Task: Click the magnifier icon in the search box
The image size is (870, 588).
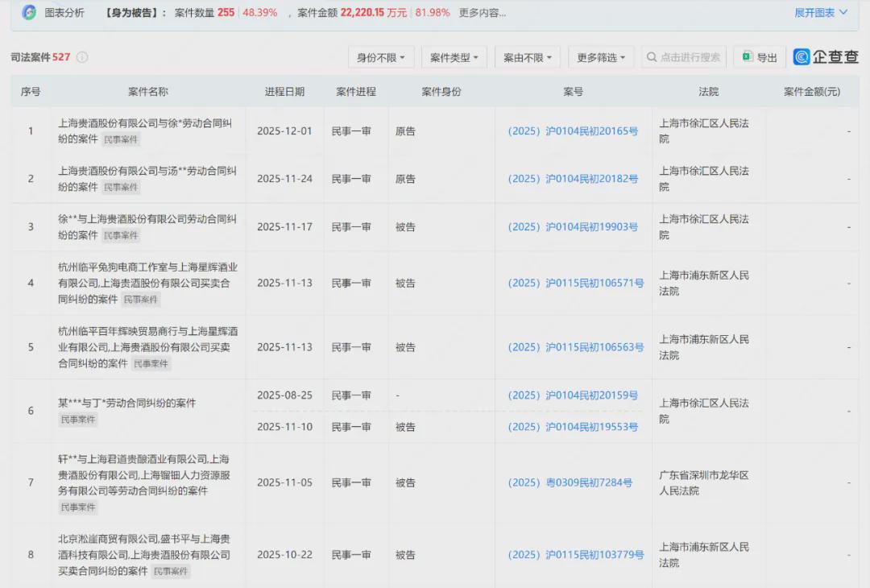Action: [x=652, y=57]
